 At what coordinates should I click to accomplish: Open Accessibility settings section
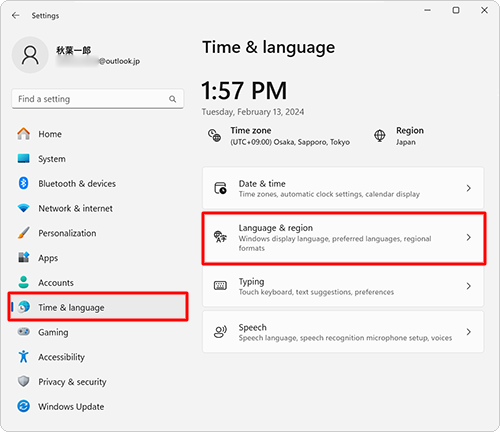click(x=97, y=357)
